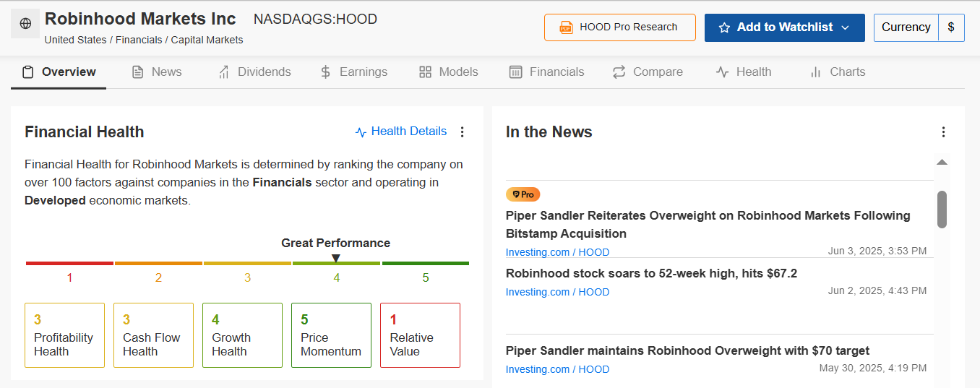The height and width of the screenshot is (388, 980).
Task: Click the pulse icon on the Health tab
Action: 723,72
